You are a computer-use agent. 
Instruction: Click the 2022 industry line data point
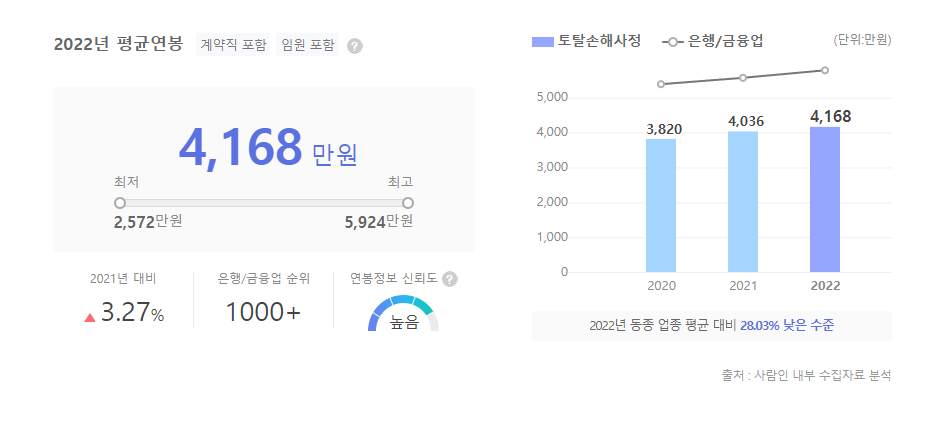pos(825,70)
